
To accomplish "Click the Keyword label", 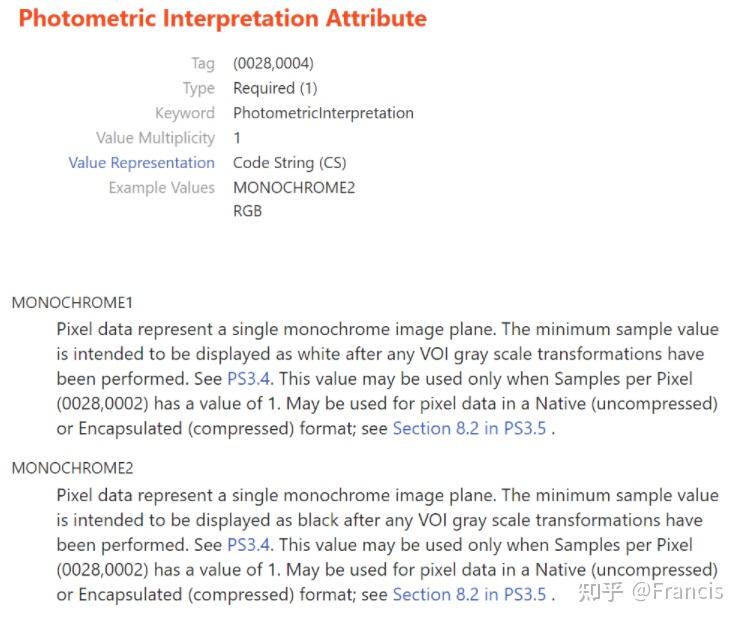I will coord(185,113).
